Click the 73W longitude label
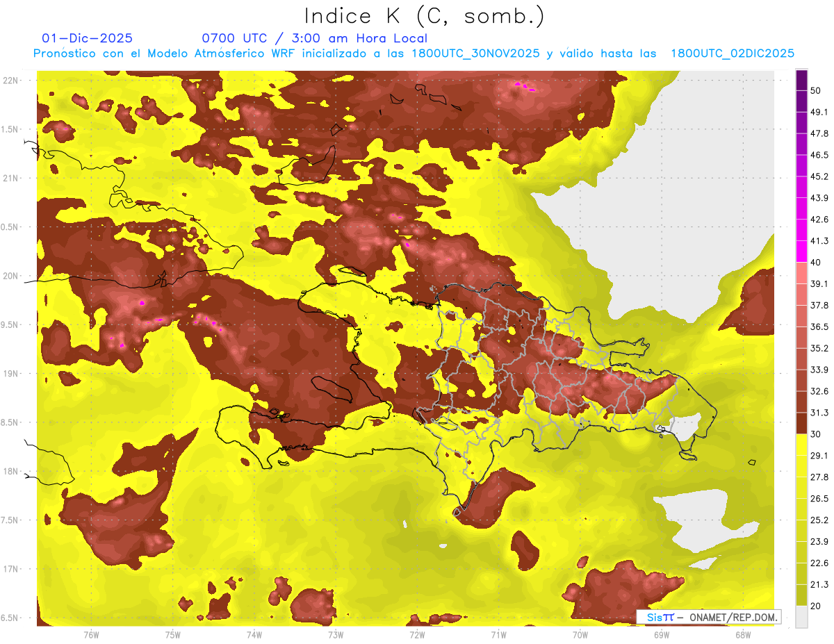 336,635
